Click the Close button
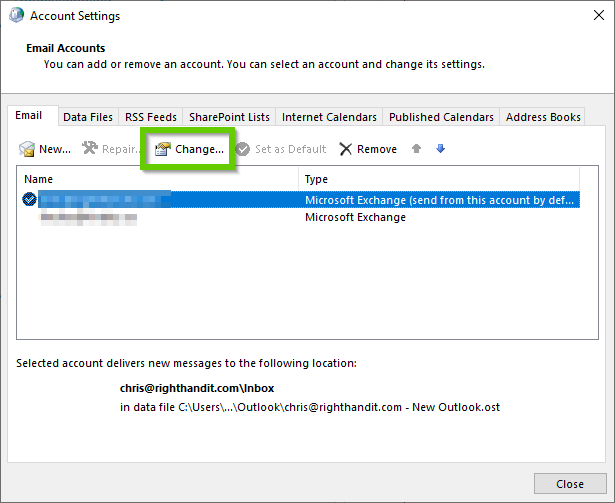The height and width of the screenshot is (503, 615). tap(570, 484)
